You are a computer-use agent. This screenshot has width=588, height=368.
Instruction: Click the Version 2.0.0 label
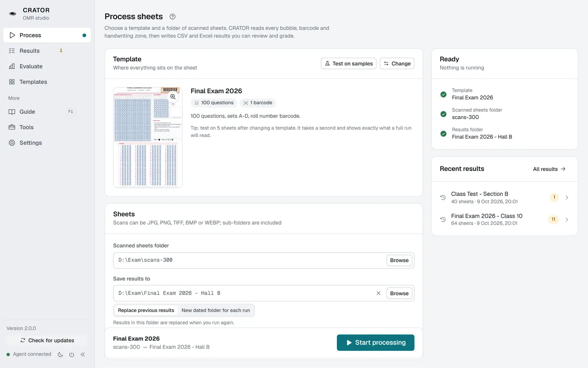[21, 328]
